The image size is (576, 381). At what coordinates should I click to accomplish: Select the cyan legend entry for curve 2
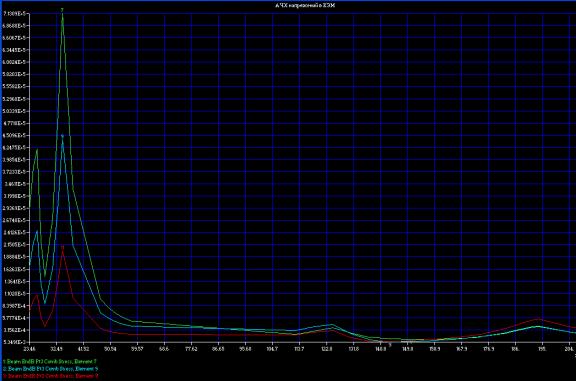pyautogui.click(x=50, y=369)
